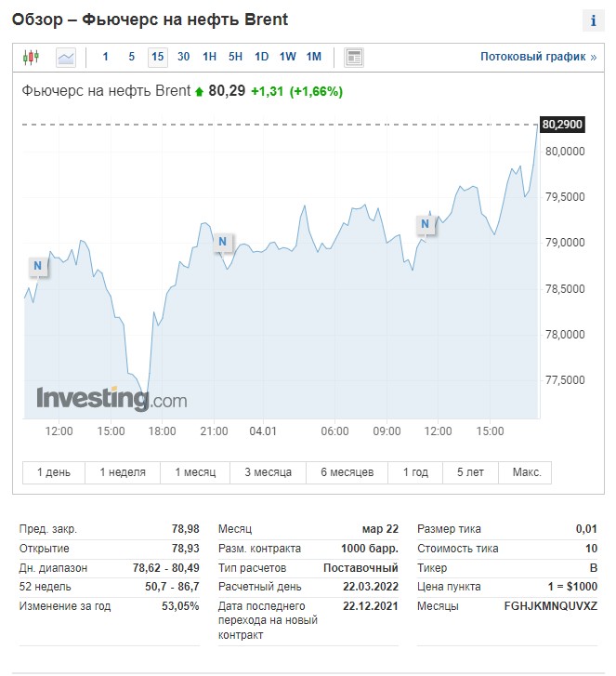The width and height of the screenshot is (616, 676).
Task: Switch to the '3 месяца' range tab
Action: [269, 472]
